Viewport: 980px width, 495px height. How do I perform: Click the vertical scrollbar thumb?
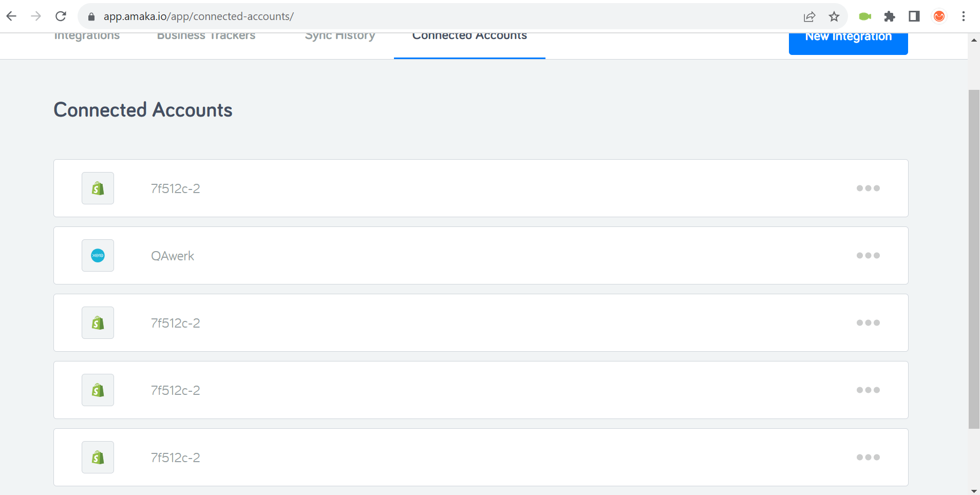click(974, 259)
